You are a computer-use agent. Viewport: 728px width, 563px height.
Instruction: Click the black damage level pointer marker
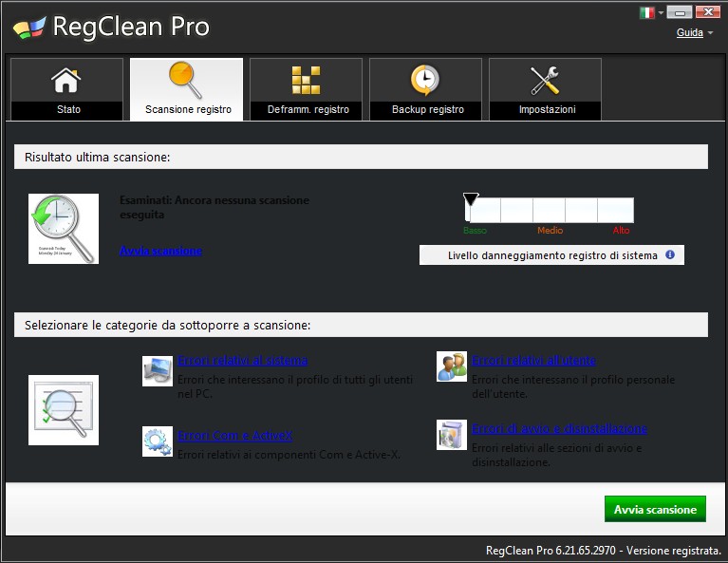[471, 198]
